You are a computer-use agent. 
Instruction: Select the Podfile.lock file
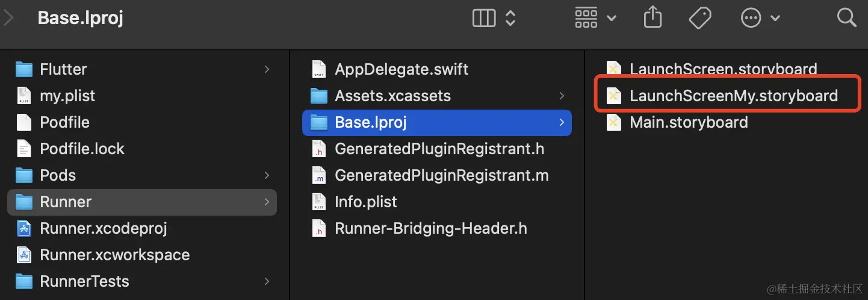(x=82, y=149)
